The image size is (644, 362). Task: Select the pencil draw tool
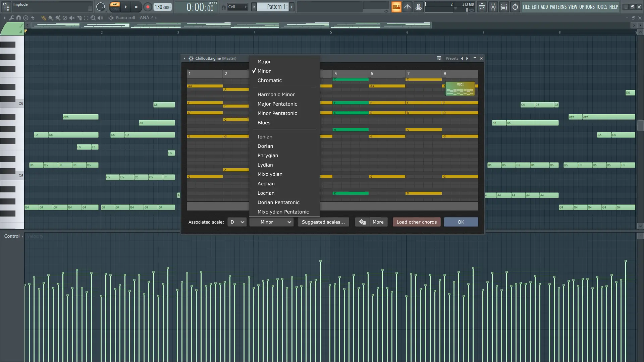pos(43,18)
